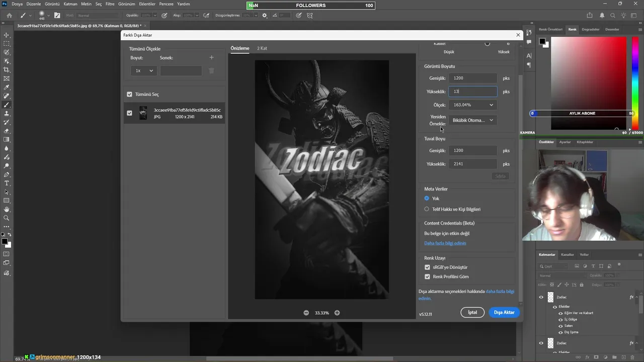Click the Sonek suffix input field
The width and height of the screenshot is (644, 362).
click(181, 71)
